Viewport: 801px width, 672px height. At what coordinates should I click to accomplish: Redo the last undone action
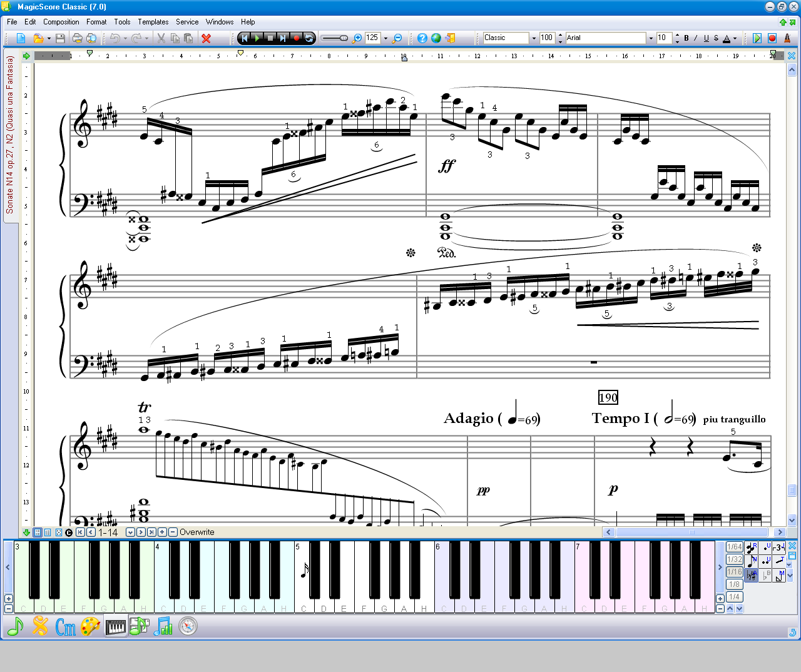[x=136, y=38]
